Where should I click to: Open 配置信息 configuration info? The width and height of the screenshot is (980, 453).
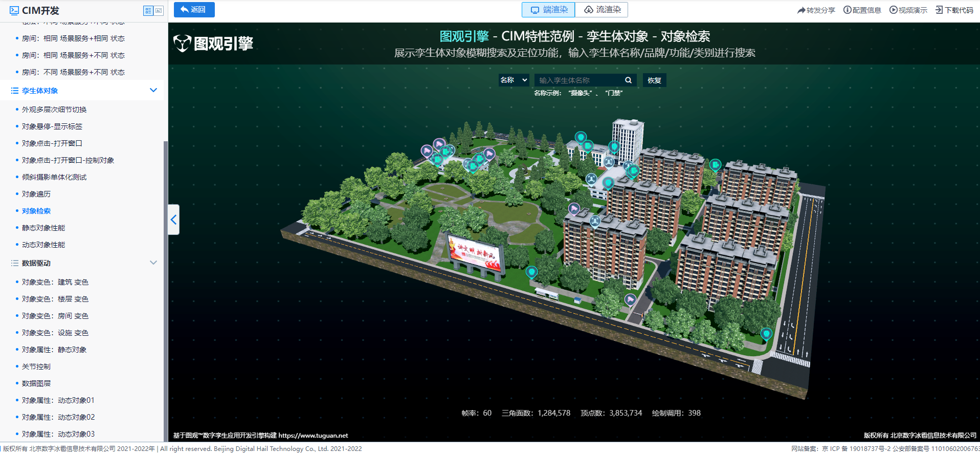click(848, 10)
